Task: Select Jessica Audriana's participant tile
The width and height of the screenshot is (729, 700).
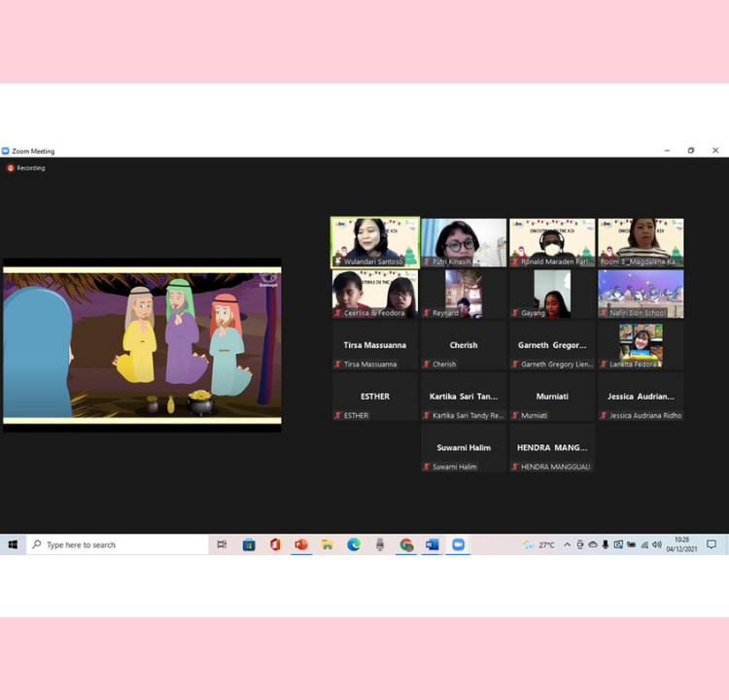Action: (x=641, y=397)
